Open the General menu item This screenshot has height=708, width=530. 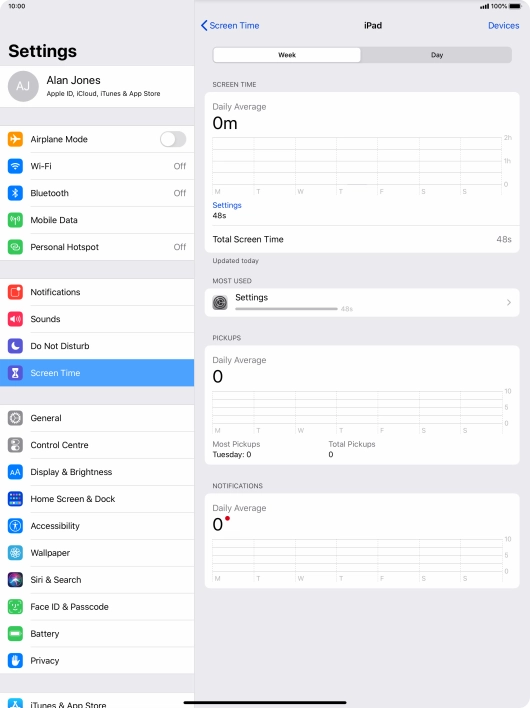(97, 418)
